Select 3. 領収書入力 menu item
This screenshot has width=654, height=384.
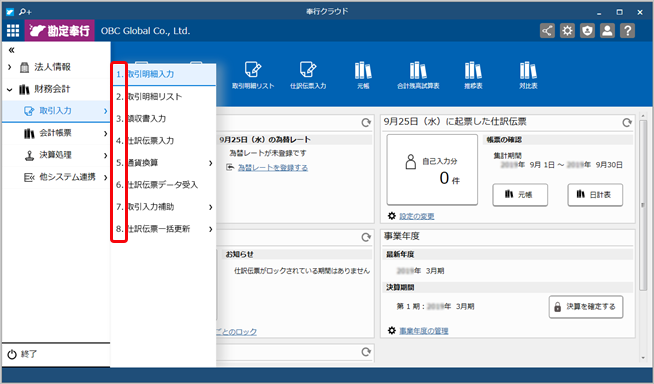[164, 119]
